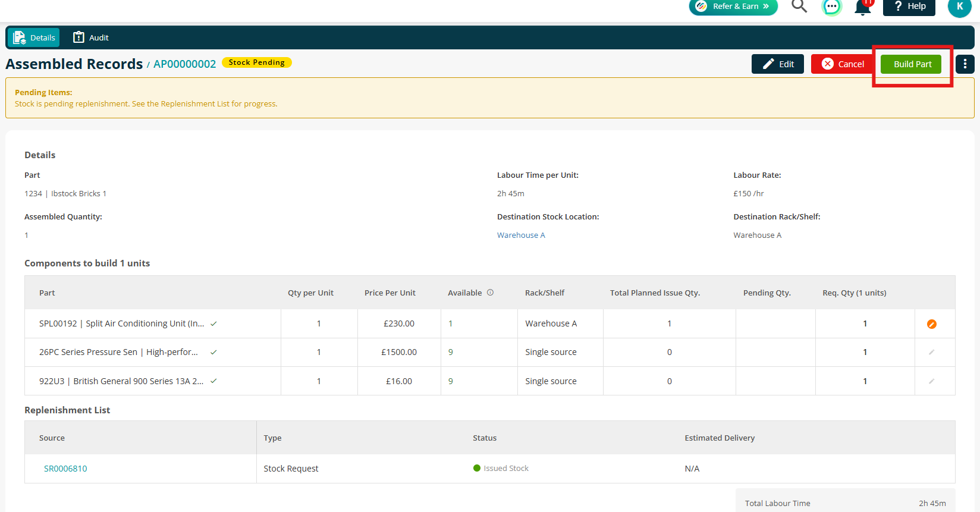
Task: Click the grey pencil icon in 922U3 row
Action: [932, 381]
